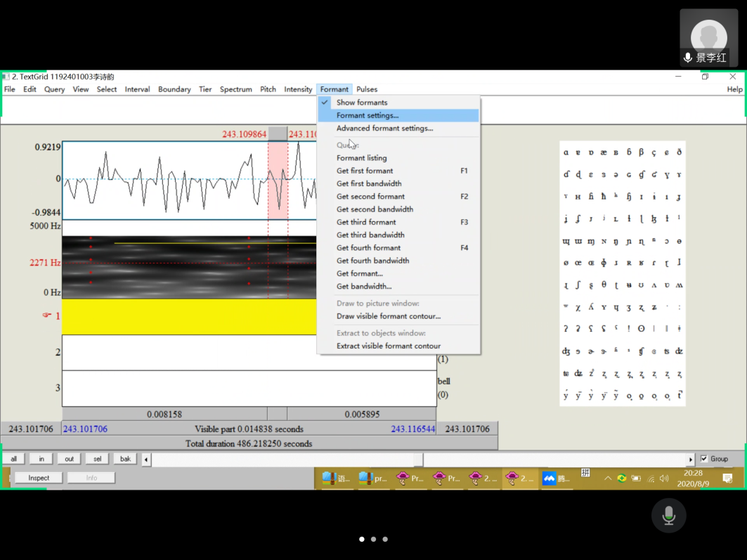Image resolution: width=747 pixels, height=560 pixels.
Task: Choose Formant settings... from the menu
Action: 367,115
